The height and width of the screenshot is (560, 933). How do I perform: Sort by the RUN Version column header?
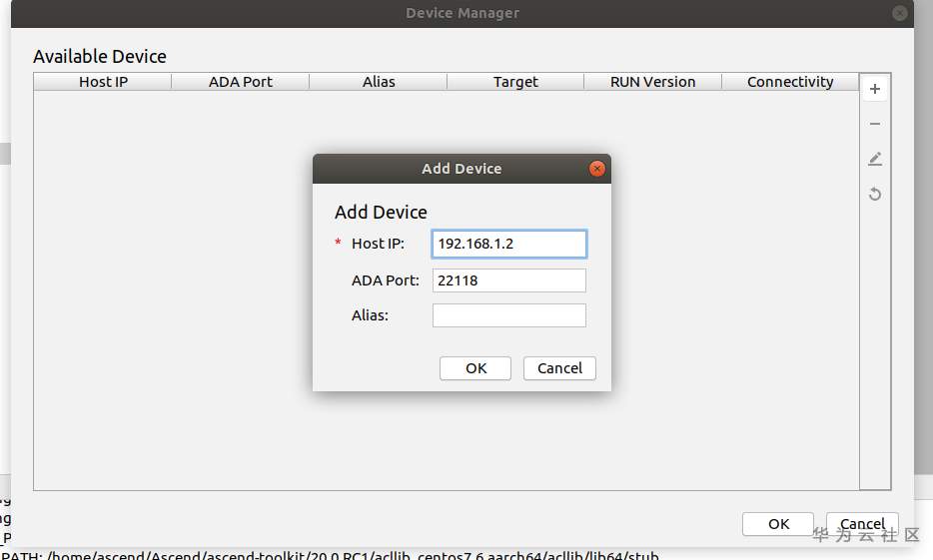652,82
